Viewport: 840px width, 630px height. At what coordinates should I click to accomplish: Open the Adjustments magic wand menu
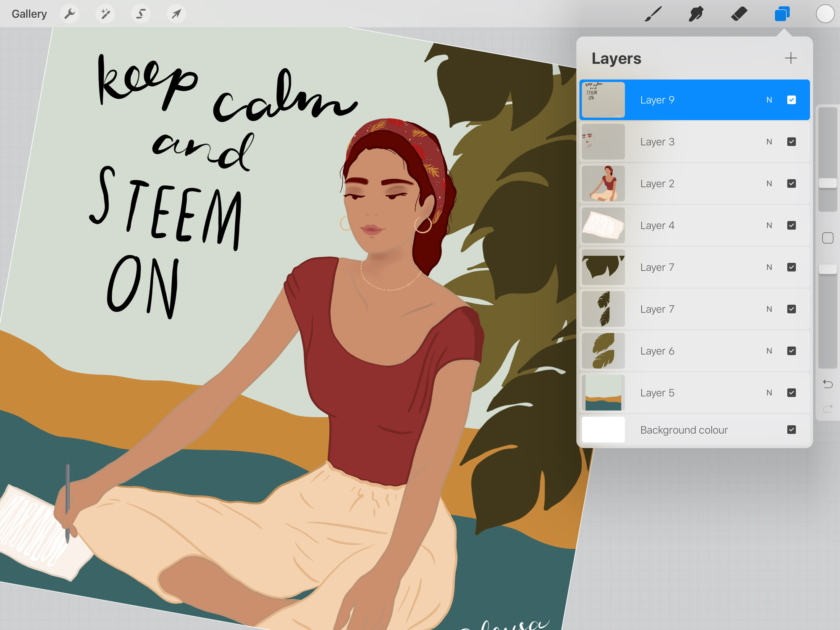tap(105, 14)
